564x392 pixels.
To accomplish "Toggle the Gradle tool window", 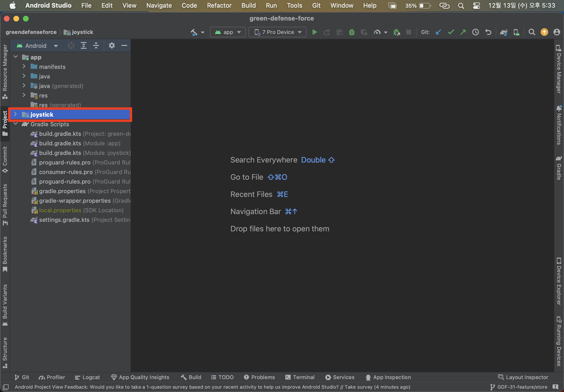I will [559, 168].
